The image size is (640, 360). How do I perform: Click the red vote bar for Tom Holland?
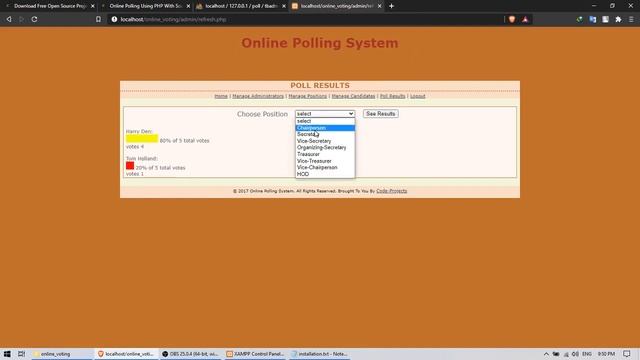(130, 166)
